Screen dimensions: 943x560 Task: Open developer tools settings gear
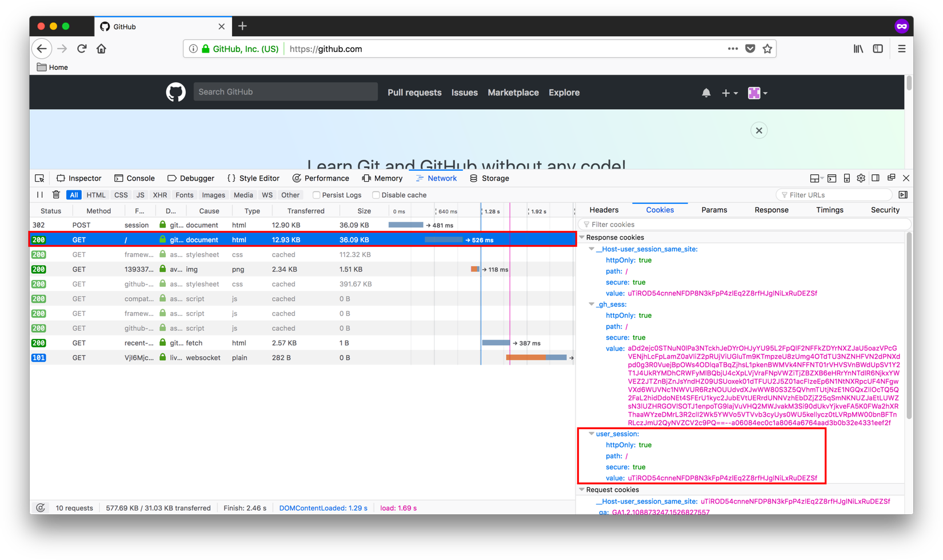click(x=861, y=178)
